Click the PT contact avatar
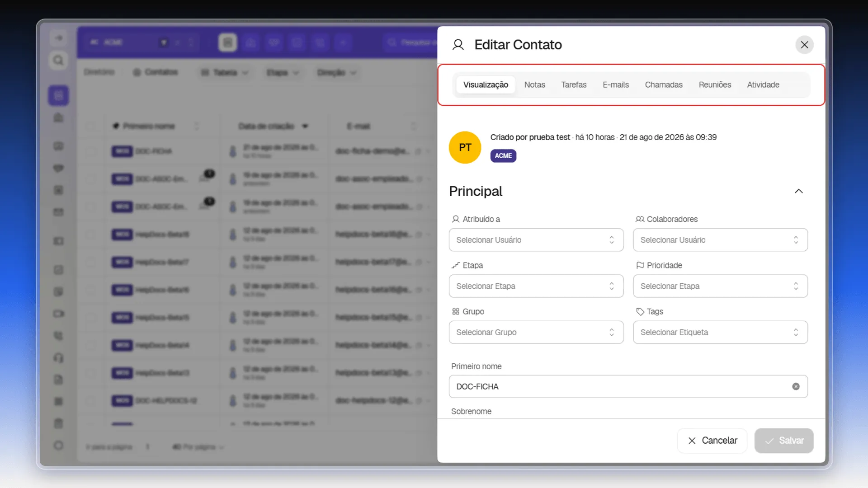The height and width of the screenshot is (488, 868). click(x=465, y=147)
